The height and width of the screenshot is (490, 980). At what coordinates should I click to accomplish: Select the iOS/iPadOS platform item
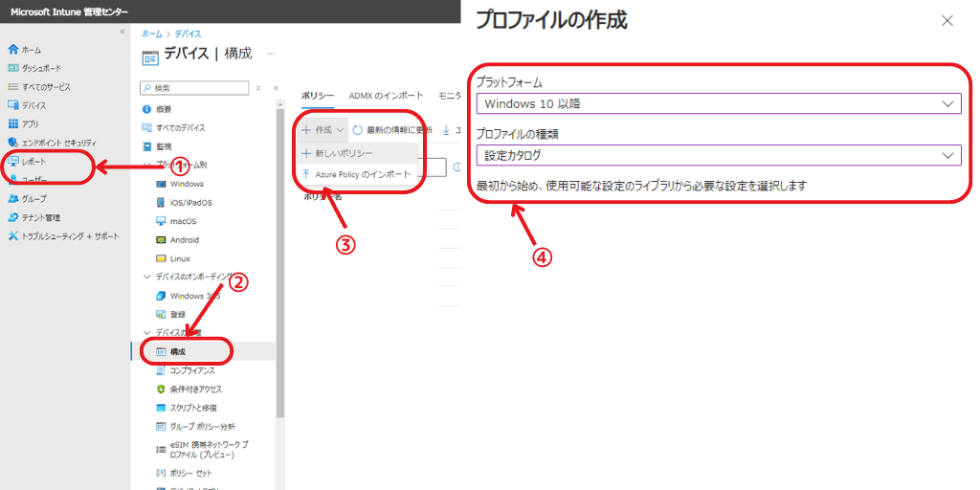coord(184,203)
